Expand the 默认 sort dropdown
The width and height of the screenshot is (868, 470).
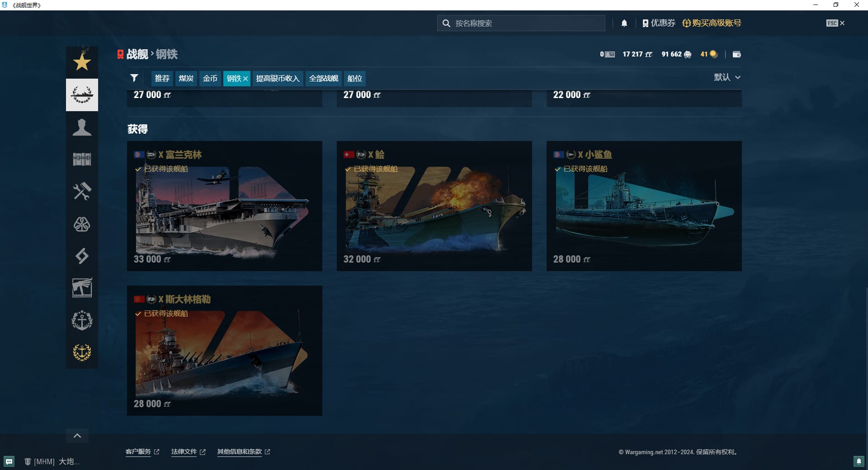coord(727,77)
